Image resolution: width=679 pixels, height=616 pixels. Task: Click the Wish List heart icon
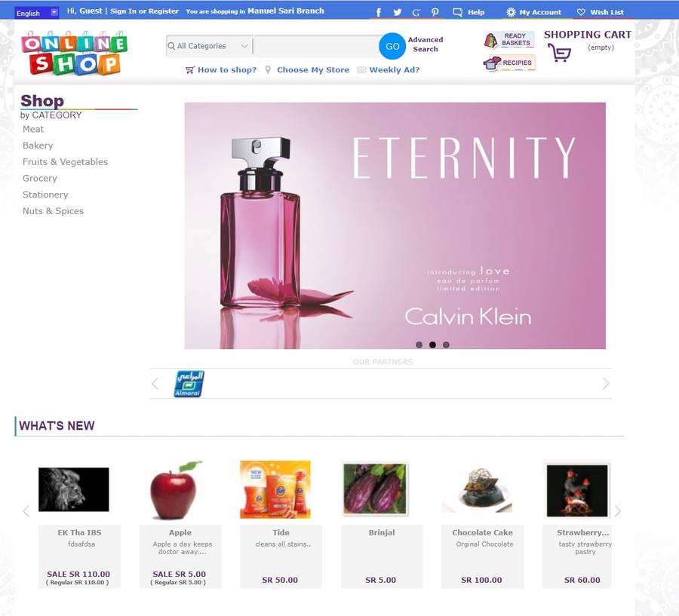581,12
